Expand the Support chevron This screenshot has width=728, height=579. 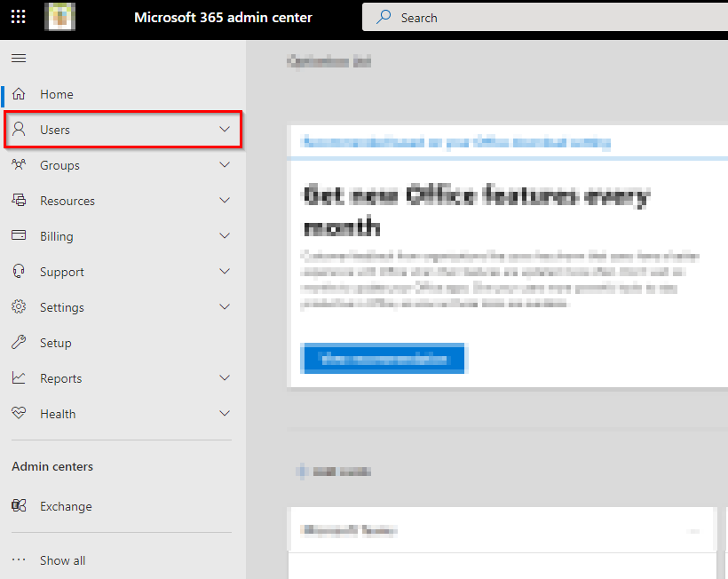(x=225, y=271)
